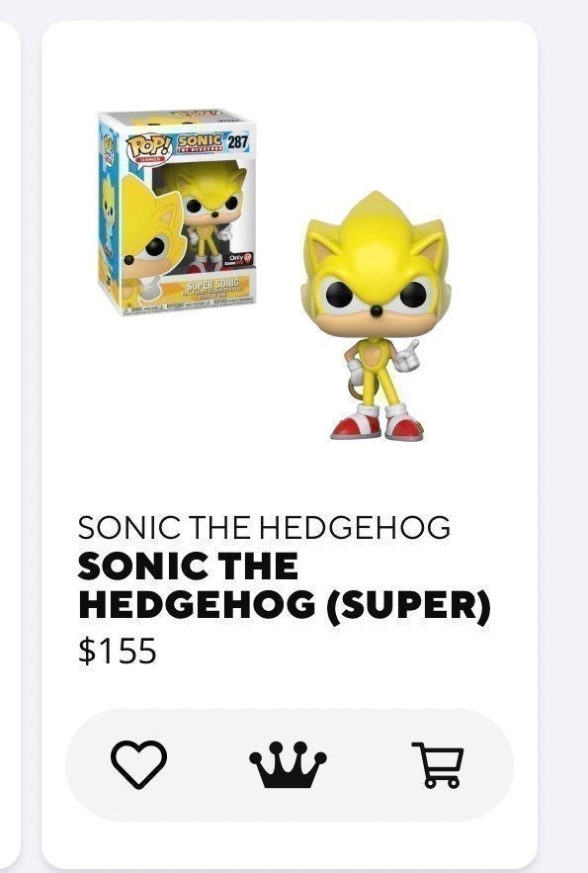588x873 pixels.
Task: Click the Pop! Games logo on the box
Action: coord(149,149)
